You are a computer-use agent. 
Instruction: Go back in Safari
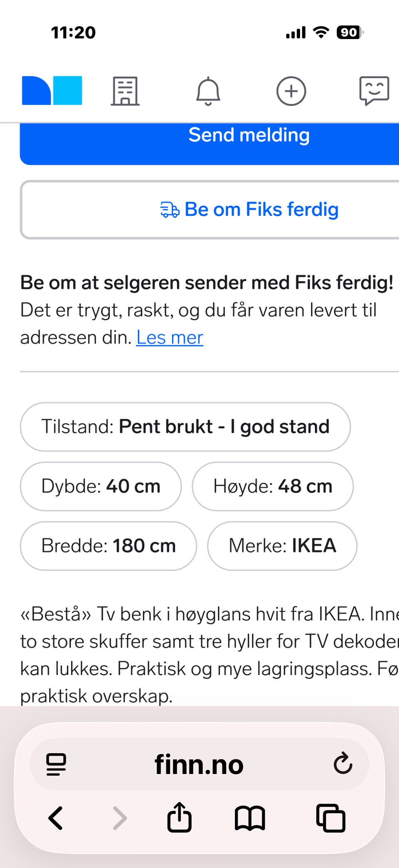point(56,818)
